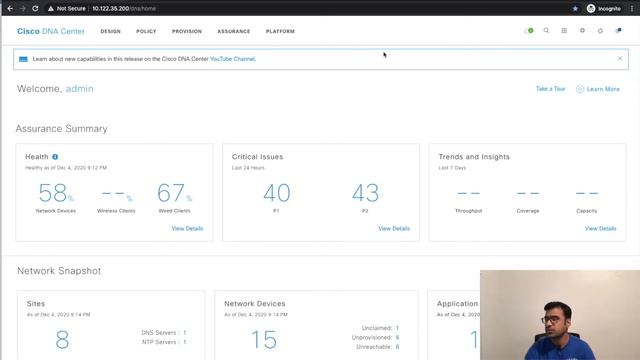640x360 pixels.
Task: Click the browser back arrow
Action: point(10,8)
